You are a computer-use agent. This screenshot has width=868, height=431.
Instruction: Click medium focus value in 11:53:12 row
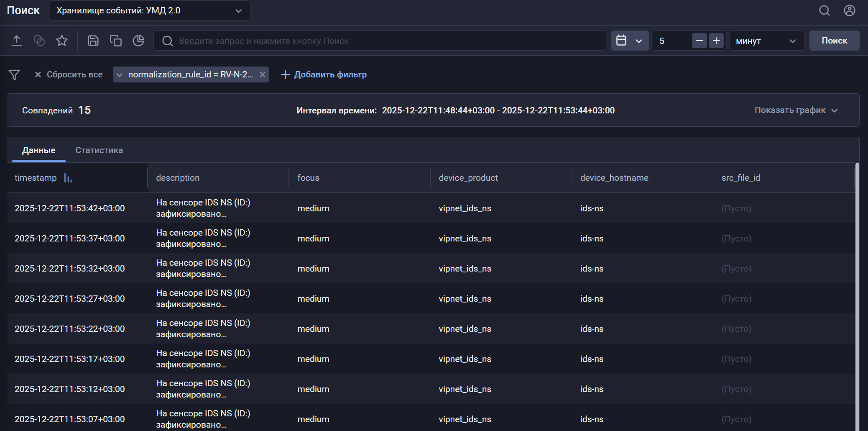pos(314,389)
